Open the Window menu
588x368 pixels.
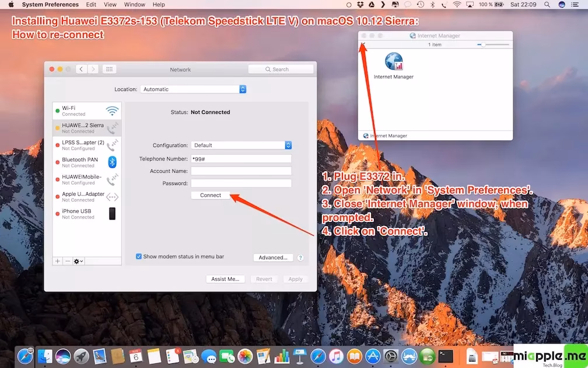point(135,5)
